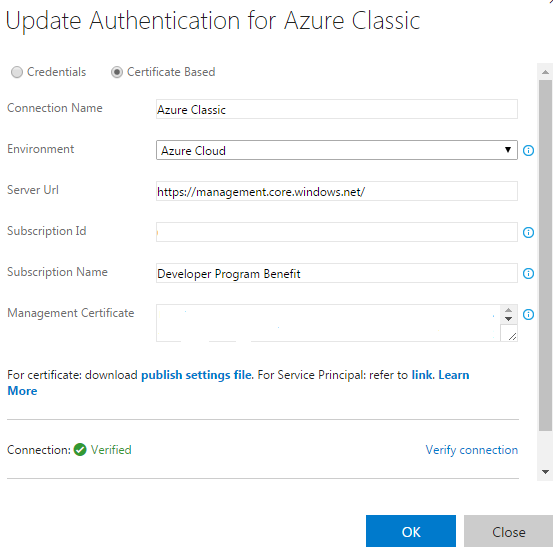Click the Server Url text field
553x554 pixels.
(x=337, y=191)
